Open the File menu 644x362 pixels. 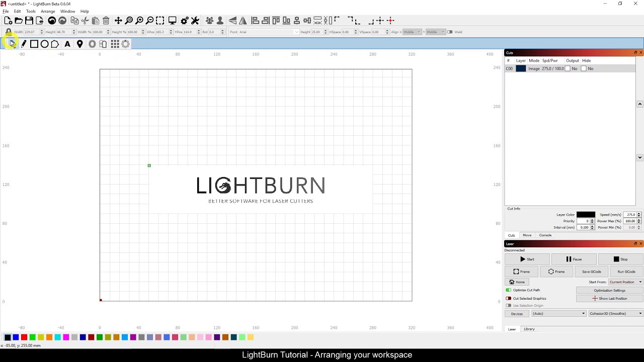6,11
